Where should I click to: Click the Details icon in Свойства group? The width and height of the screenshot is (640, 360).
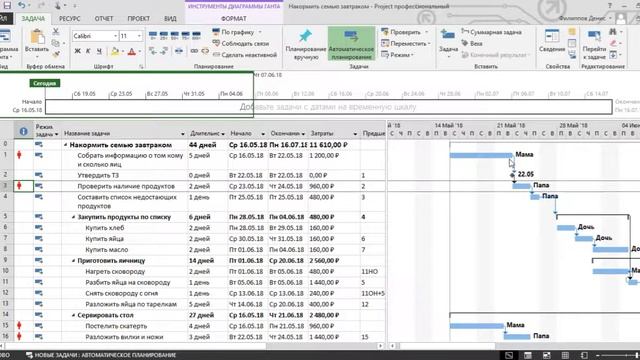[572, 43]
